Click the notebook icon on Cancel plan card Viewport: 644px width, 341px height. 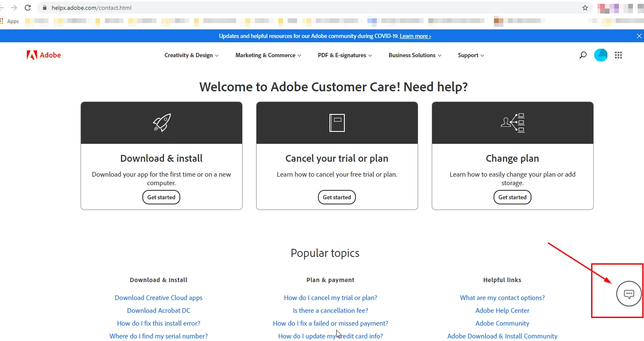(x=337, y=122)
